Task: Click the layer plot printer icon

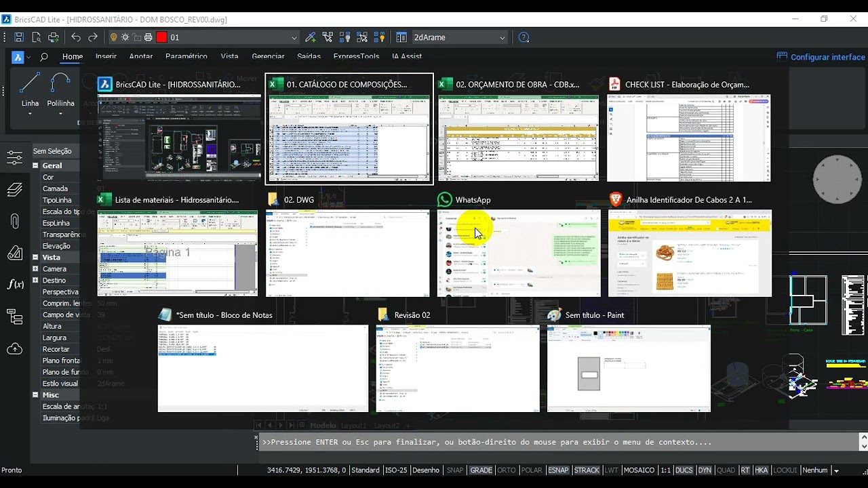Action: (149, 37)
